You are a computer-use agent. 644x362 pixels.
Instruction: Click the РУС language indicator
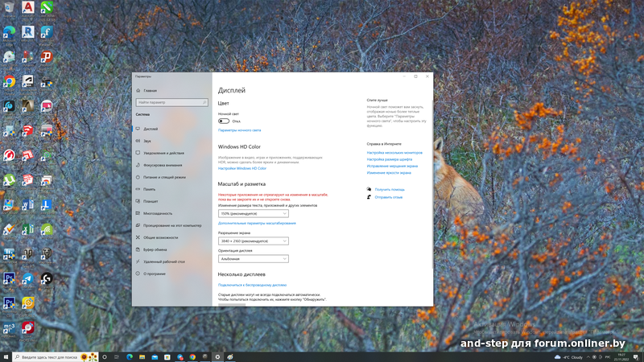[608, 357]
